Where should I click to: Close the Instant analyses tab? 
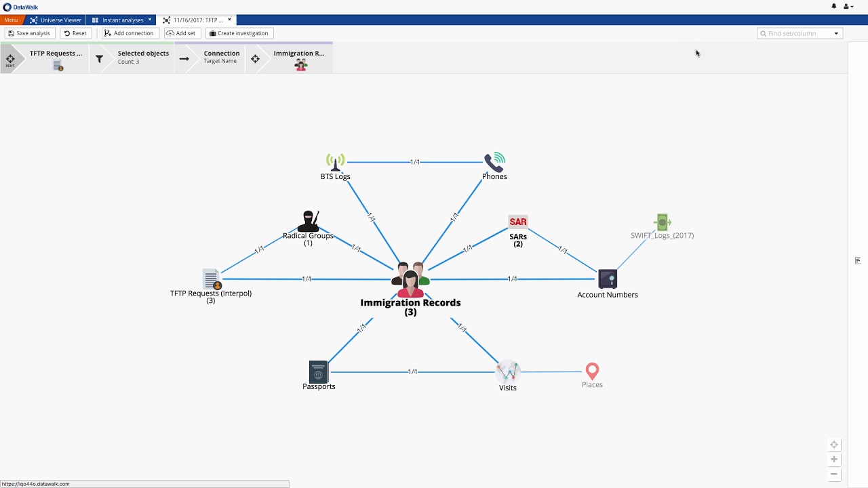point(150,20)
